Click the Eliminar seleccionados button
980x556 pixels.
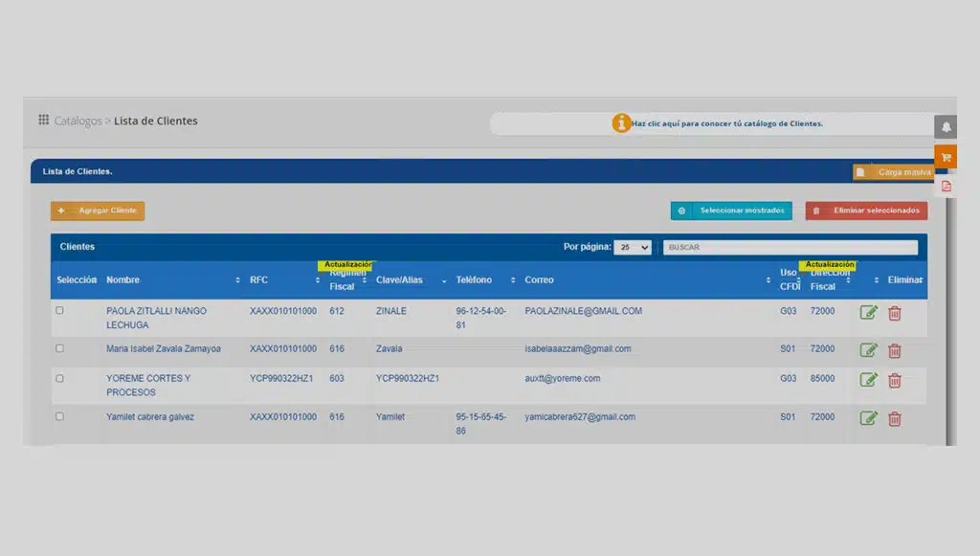tap(865, 210)
